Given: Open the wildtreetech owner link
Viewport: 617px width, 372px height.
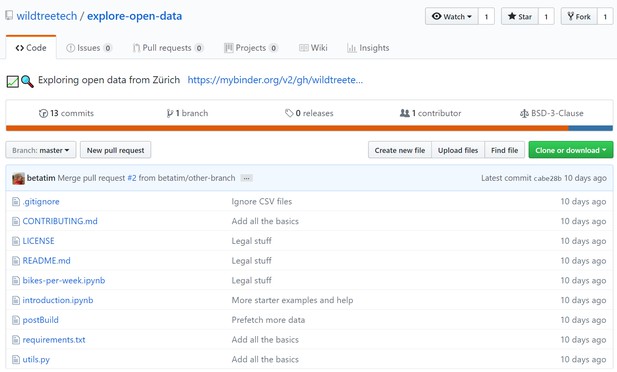Looking at the screenshot, I should coord(47,16).
